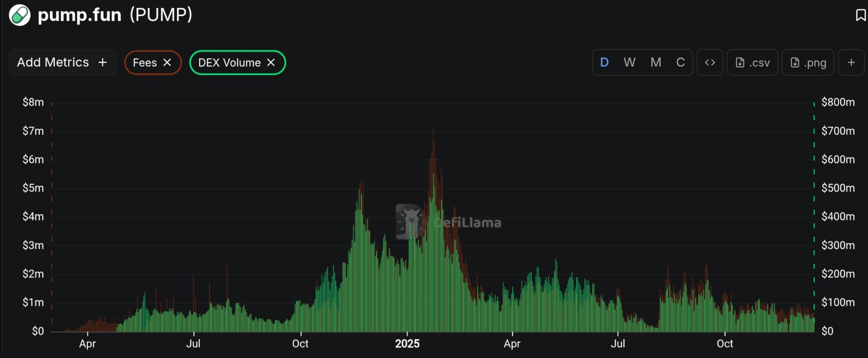This screenshot has width=868, height=358.
Task: Click the Oct label after 2025
Action: point(725,344)
